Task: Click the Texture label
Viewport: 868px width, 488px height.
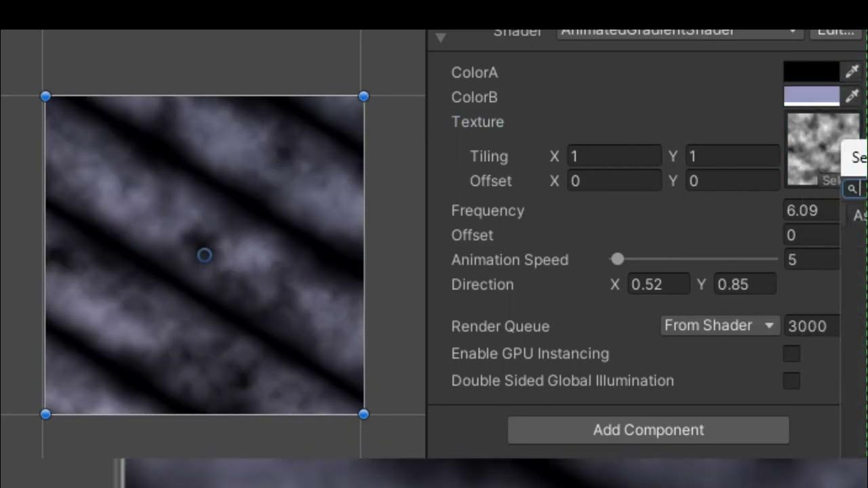Action: point(477,122)
